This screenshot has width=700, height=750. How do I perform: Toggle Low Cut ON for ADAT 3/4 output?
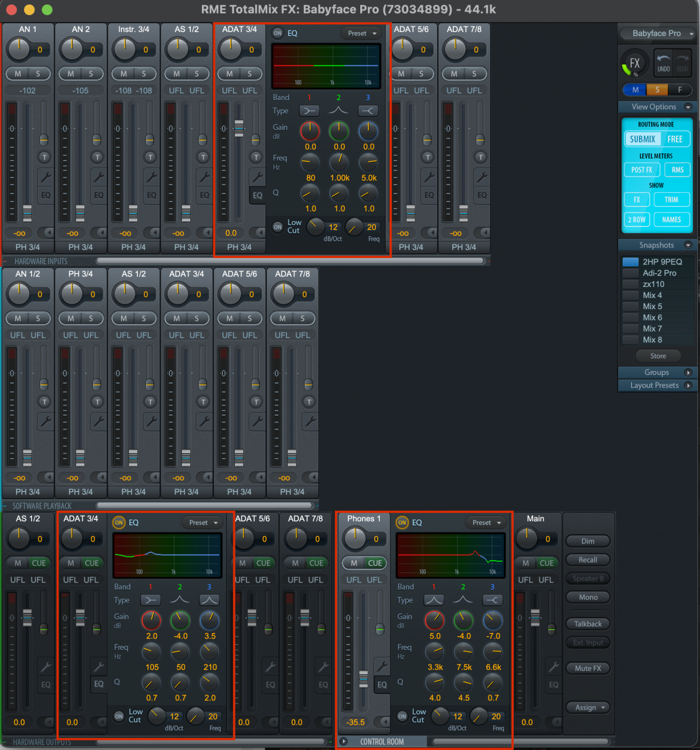(x=119, y=716)
